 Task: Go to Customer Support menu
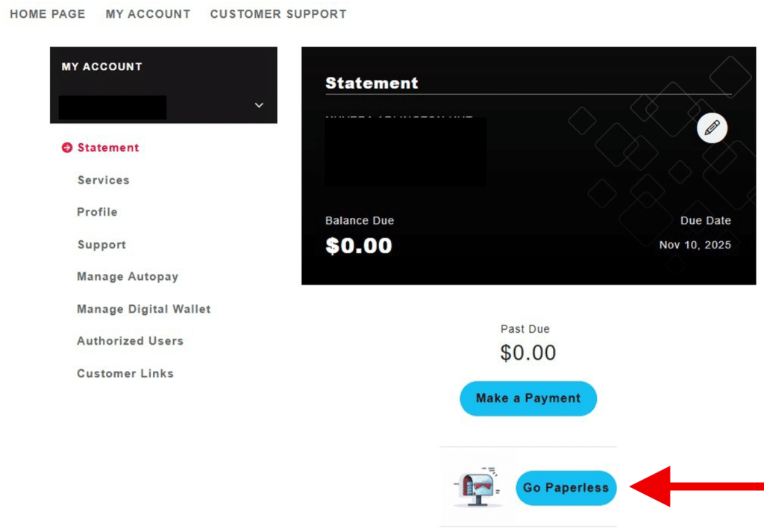[278, 14]
